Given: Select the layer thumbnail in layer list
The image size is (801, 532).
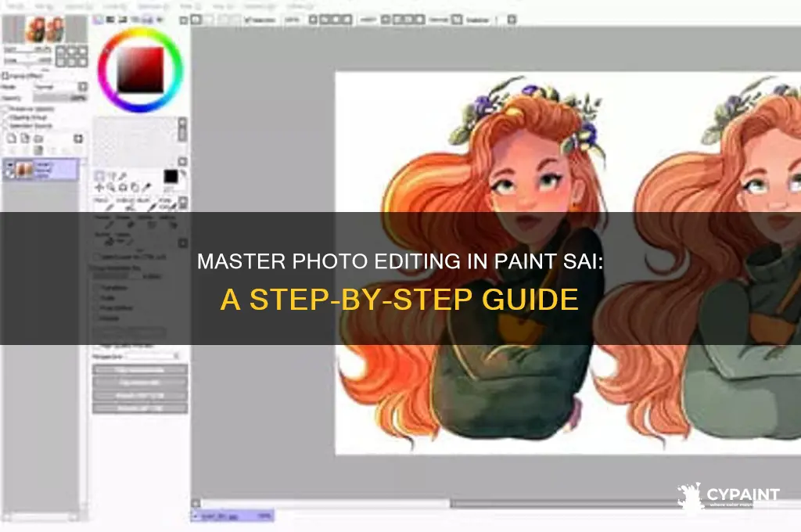Looking at the screenshot, I should pos(24,170).
